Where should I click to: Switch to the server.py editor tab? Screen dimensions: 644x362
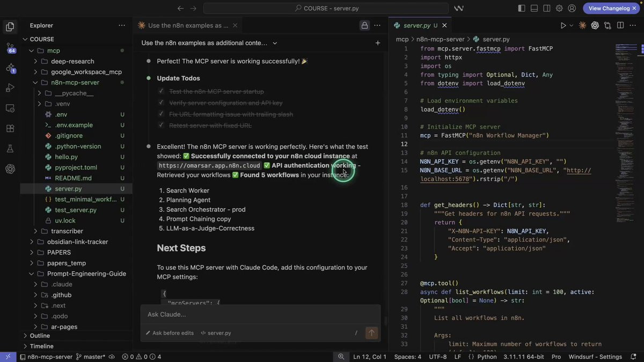click(x=416, y=25)
